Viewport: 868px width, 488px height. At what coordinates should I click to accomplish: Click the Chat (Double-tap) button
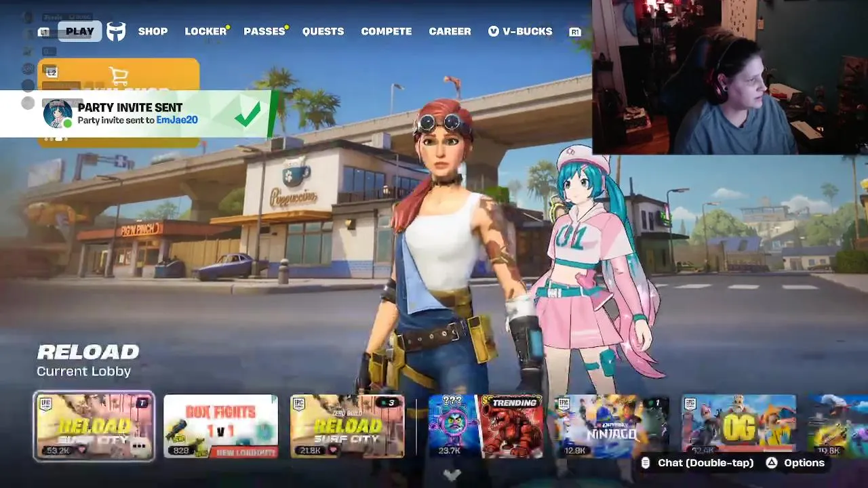(x=696, y=463)
